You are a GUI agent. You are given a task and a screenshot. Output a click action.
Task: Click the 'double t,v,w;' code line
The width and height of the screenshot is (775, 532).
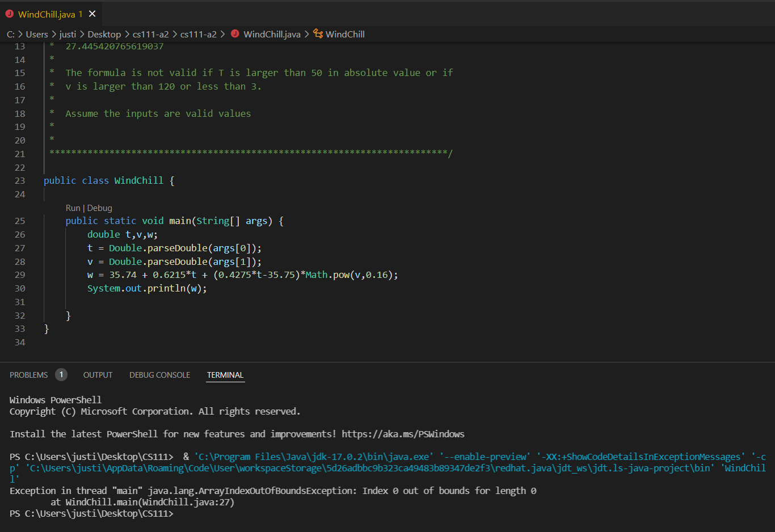[123, 234]
